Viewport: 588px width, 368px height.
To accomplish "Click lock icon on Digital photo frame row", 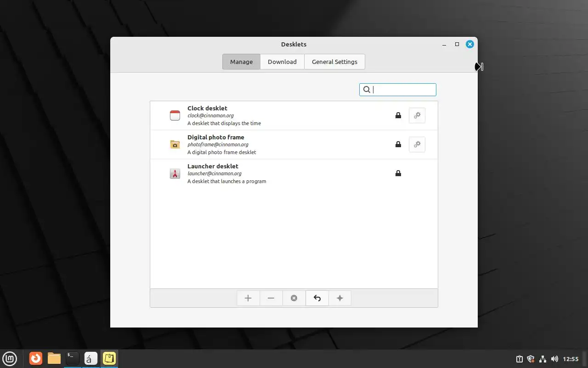I will [398, 144].
